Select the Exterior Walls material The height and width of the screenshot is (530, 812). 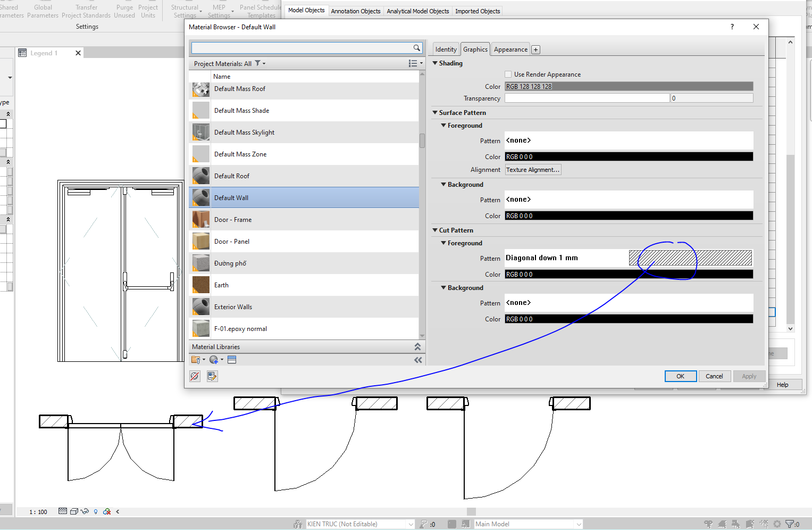(x=304, y=307)
